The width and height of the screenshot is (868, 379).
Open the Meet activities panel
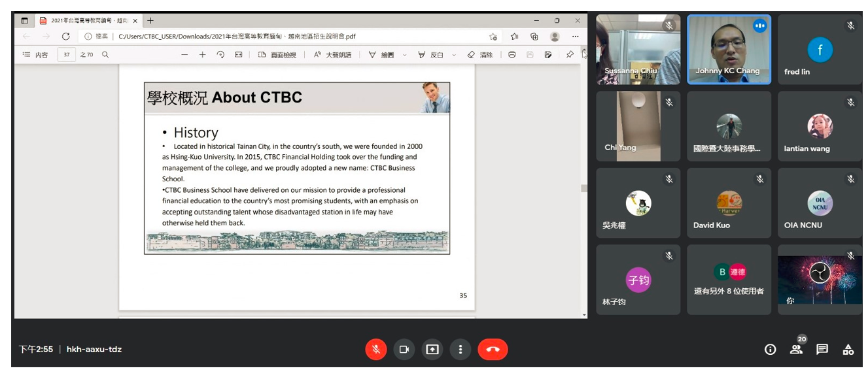pos(848,350)
